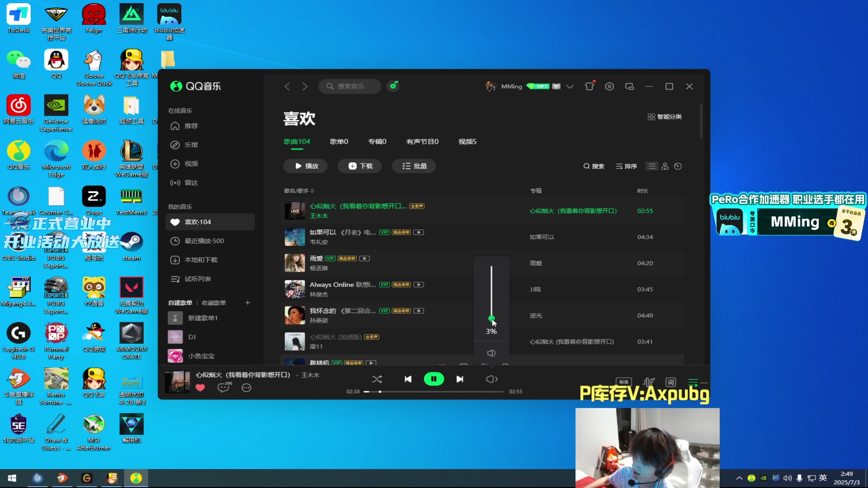
Task: Select song 如果可以 by 韦礼安
Action: click(482, 237)
